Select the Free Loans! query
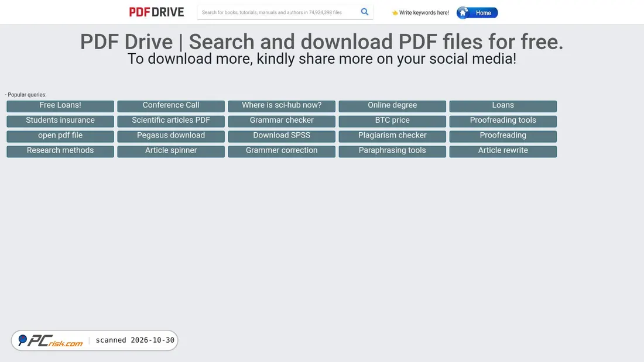 coord(60,106)
